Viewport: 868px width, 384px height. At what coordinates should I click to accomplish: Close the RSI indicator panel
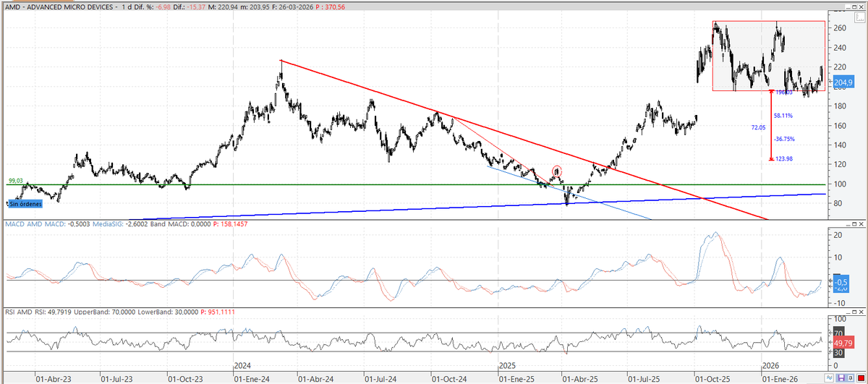(x=861, y=312)
